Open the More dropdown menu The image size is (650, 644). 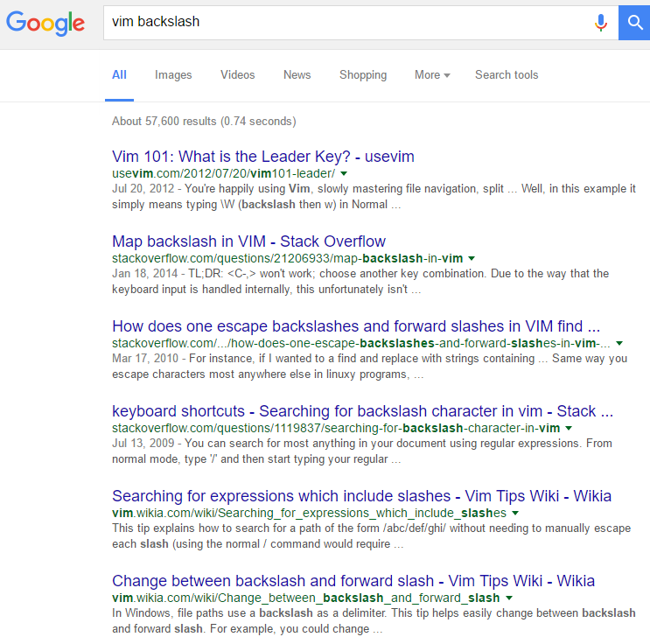pos(432,75)
